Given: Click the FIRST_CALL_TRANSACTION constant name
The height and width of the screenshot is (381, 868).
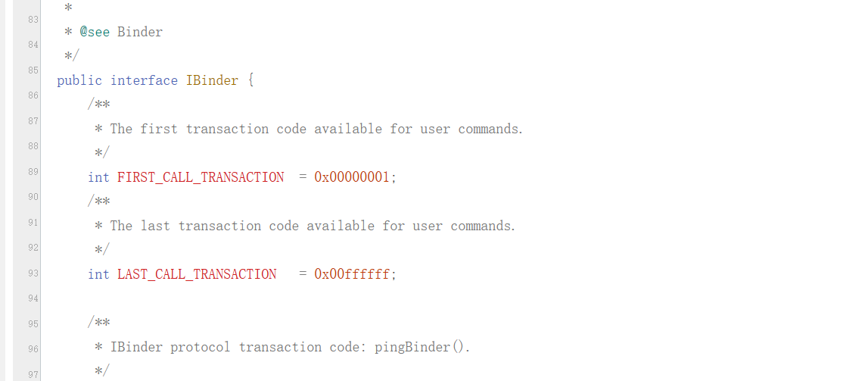Looking at the screenshot, I should coord(201,177).
